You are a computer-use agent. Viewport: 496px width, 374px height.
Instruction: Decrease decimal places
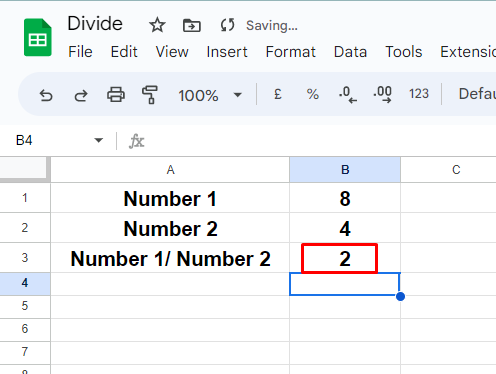click(x=348, y=94)
